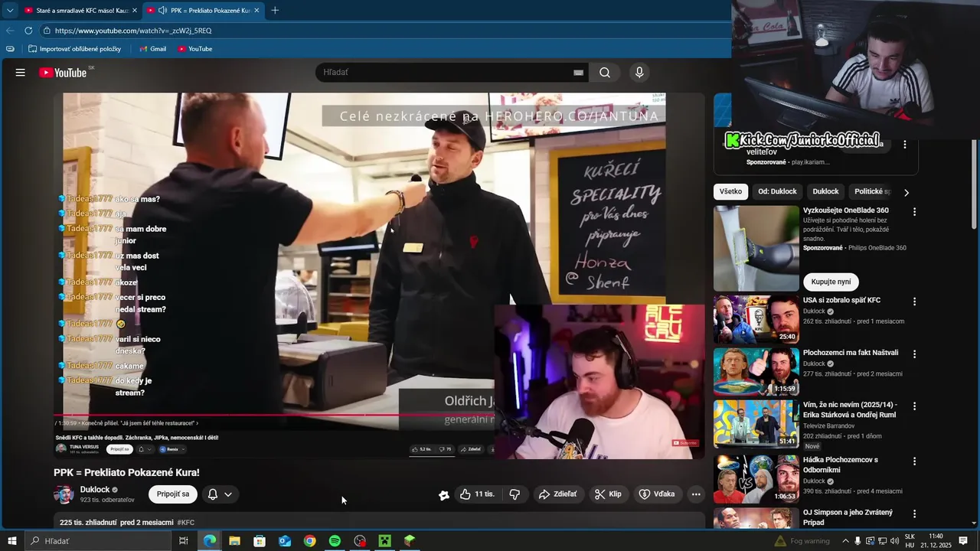Open thumbnail 'USA si zobralo späť KFC'

[756, 319]
